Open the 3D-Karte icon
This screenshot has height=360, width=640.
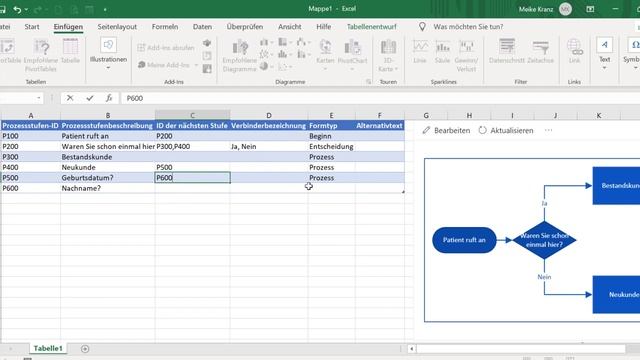pos(388,56)
